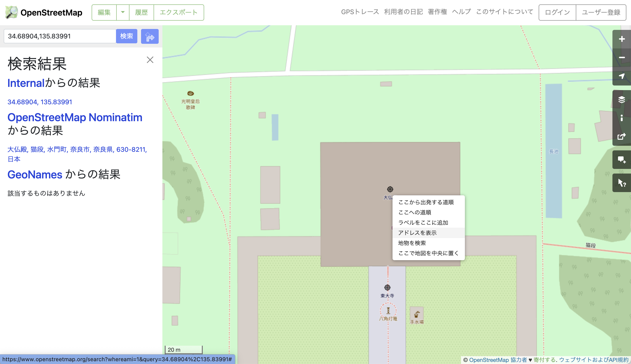Open the map layers panel

(x=622, y=99)
